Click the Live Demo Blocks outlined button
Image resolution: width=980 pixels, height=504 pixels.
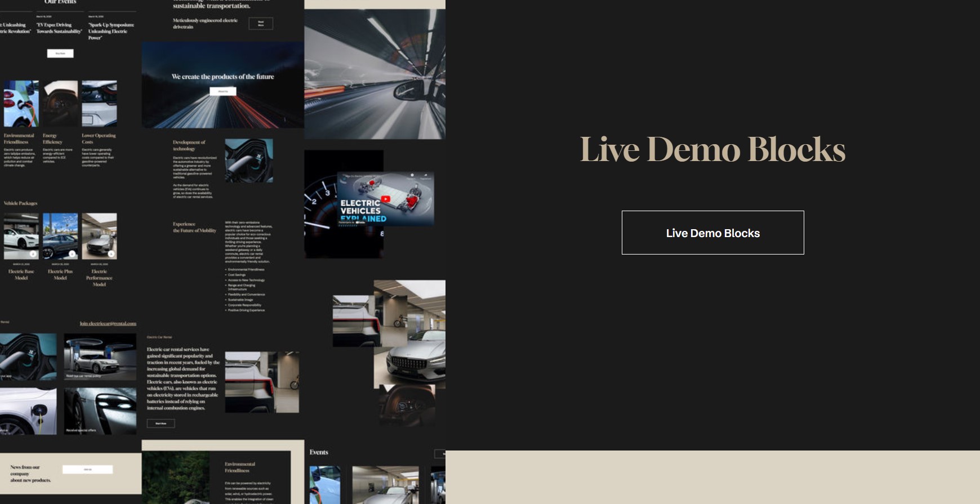point(712,233)
